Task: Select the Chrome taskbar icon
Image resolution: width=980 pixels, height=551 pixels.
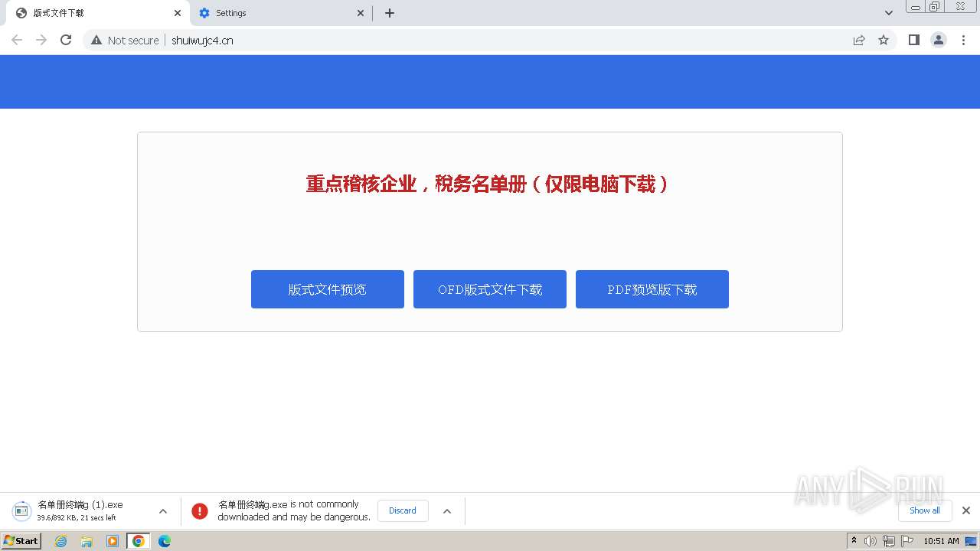Action: [x=139, y=541]
